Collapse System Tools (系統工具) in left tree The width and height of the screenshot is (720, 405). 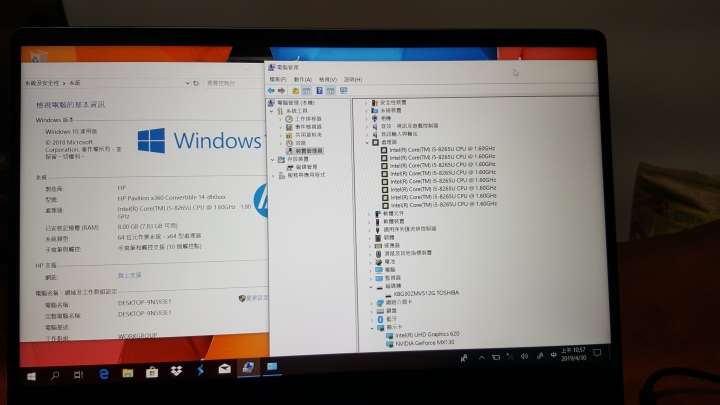tap(271, 111)
